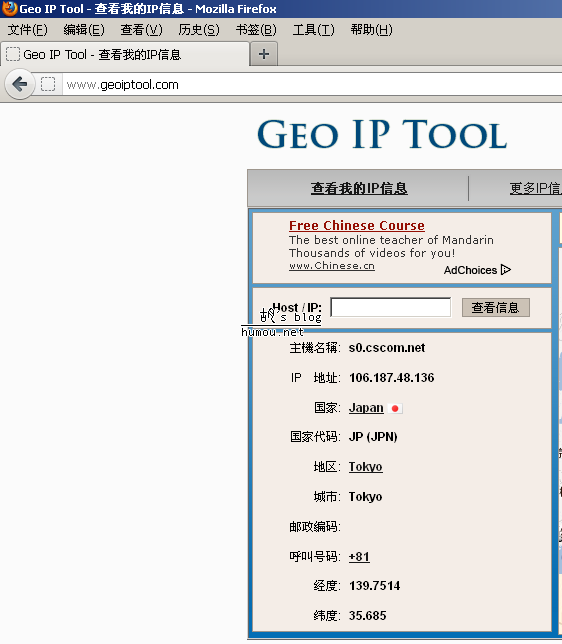Screen dimensions: 562x644
Task: Click the 更多IP信息 navigation link
Action: click(x=535, y=188)
